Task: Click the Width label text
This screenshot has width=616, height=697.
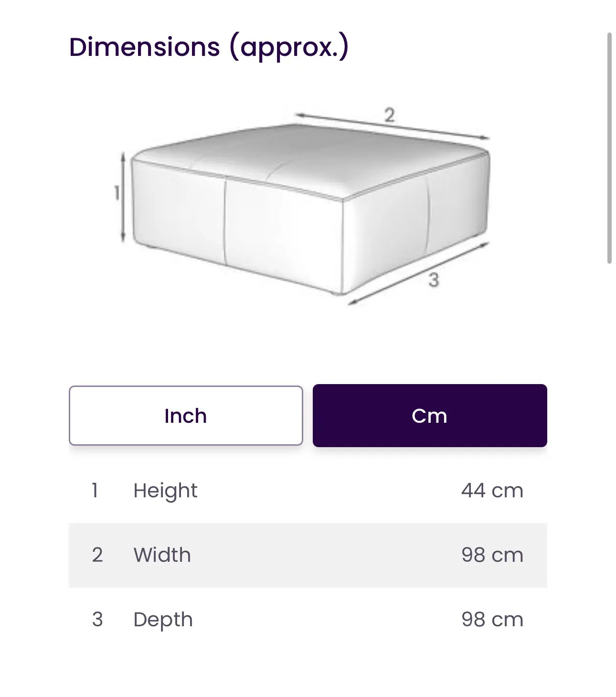Action: pyautogui.click(x=162, y=555)
